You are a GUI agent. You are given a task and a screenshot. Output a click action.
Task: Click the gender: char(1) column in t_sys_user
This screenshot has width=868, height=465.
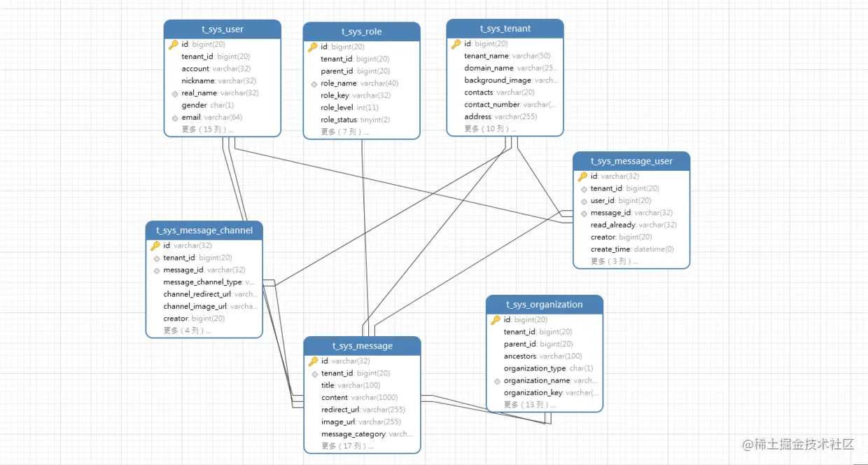[x=207, y=105]
